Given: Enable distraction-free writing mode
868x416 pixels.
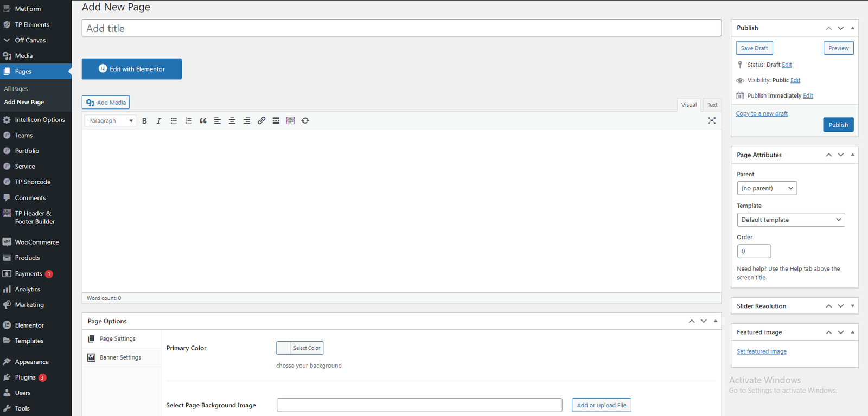Looking at the screenshot, I should click(711, 120).
